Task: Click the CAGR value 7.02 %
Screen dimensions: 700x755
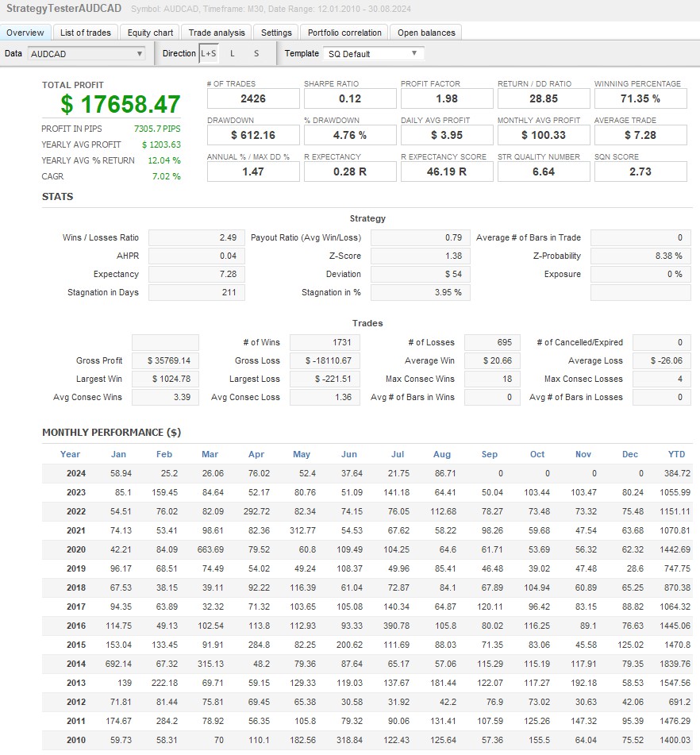Action: 166,176
